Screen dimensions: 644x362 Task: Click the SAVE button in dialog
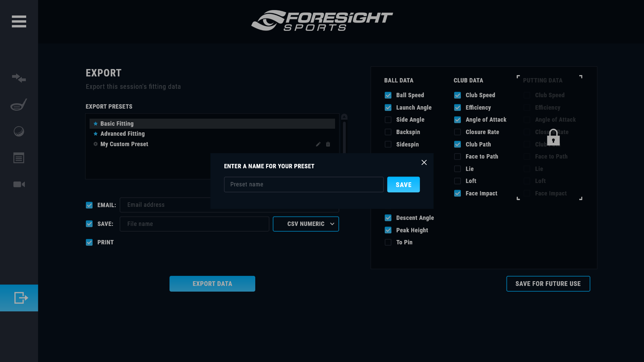[403, 185]
